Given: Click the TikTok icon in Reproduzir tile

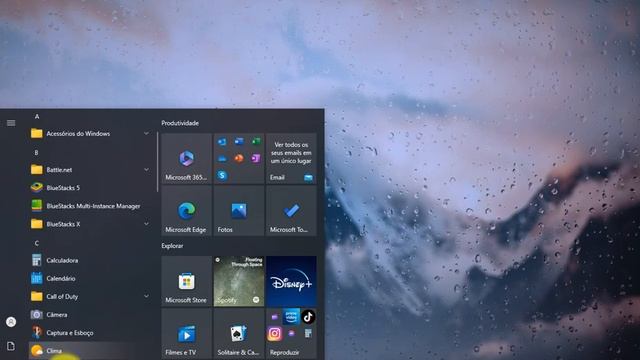Looking at the screenshot, I should [x=308, y=316].
